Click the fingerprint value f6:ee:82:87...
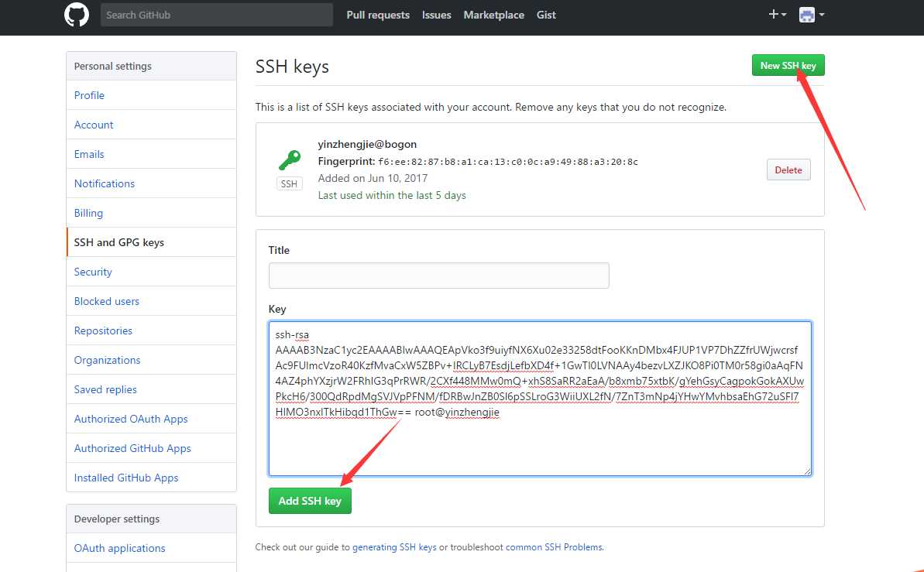Screen dimensions: 924x572 click(508, 162)
